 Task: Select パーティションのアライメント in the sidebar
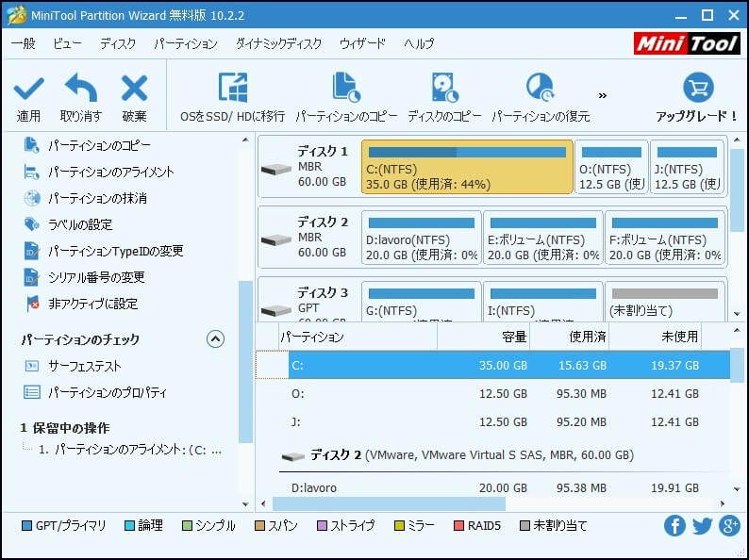click(98, 172)
